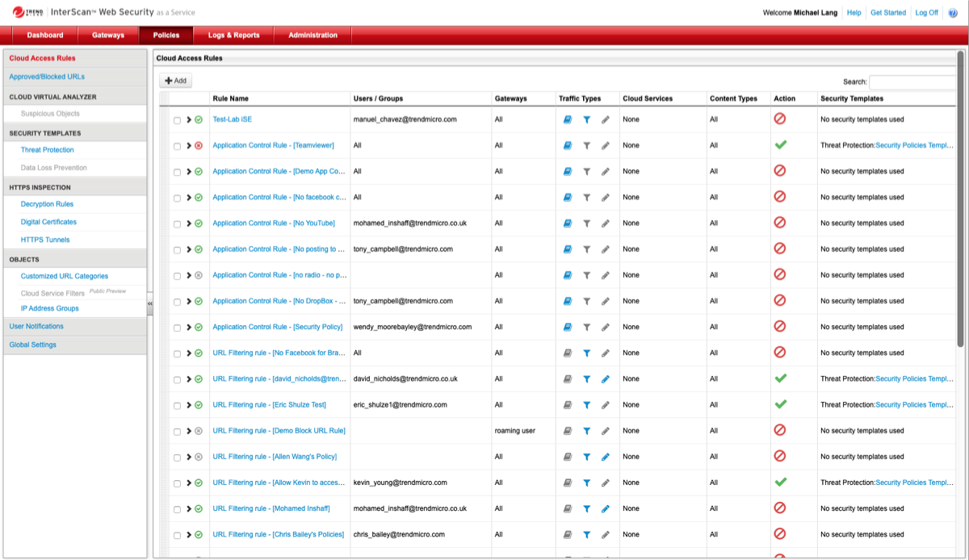Click the green status icon for Chris Bailey's Policies
Screen dimensions: 969x560
[199, 534]
